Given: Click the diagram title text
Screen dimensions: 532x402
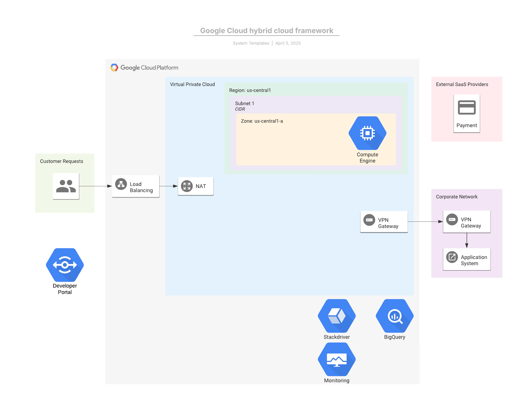Looking at the screenshot, I should pos(266,31).
